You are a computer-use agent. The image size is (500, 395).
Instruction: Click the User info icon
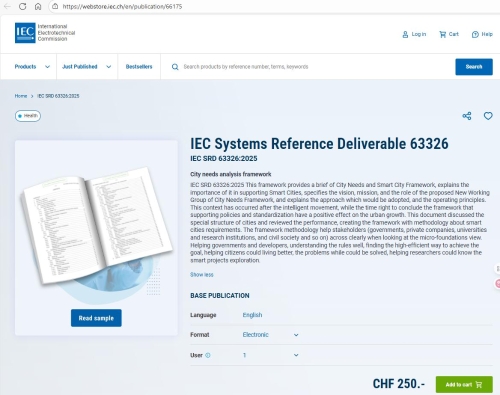click(208, 355)
